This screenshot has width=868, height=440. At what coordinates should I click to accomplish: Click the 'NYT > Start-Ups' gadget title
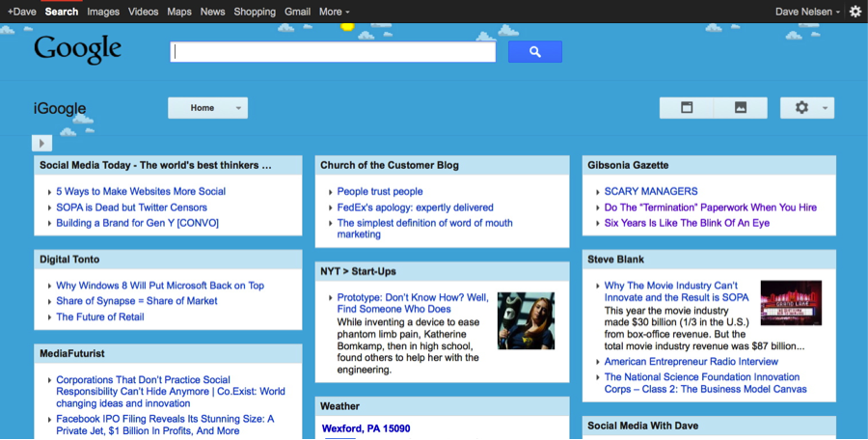pyautogui.click(x=358, y=271)
